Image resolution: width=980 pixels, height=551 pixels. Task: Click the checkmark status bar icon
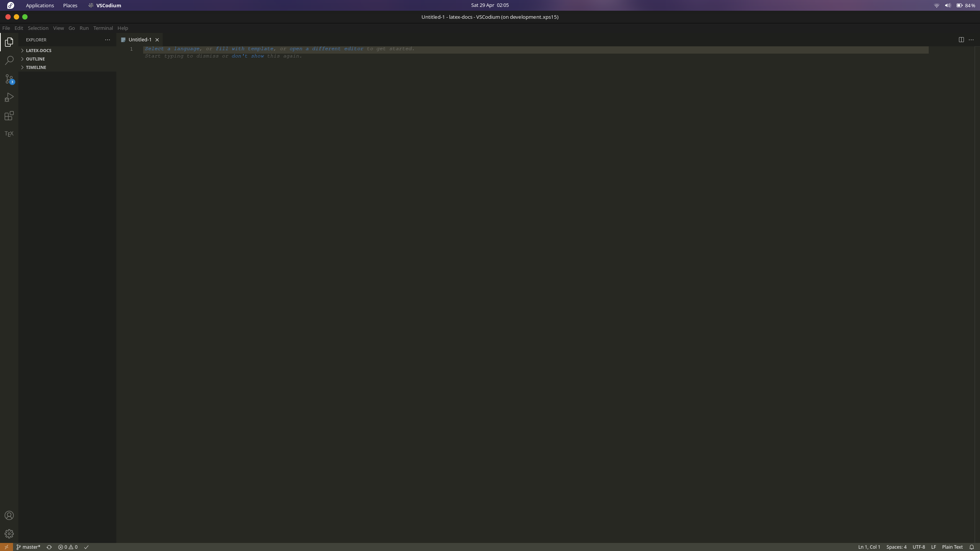pos(87,547)
